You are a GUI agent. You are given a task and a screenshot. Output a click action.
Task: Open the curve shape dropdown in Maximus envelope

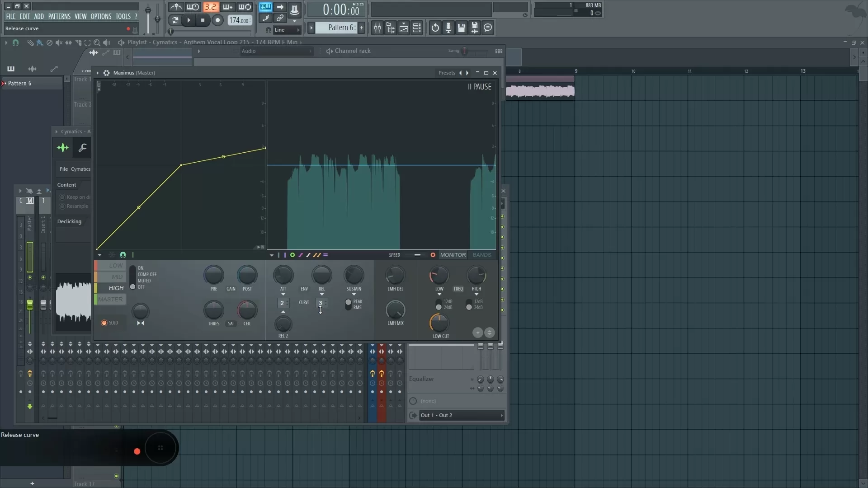[272, 255]
